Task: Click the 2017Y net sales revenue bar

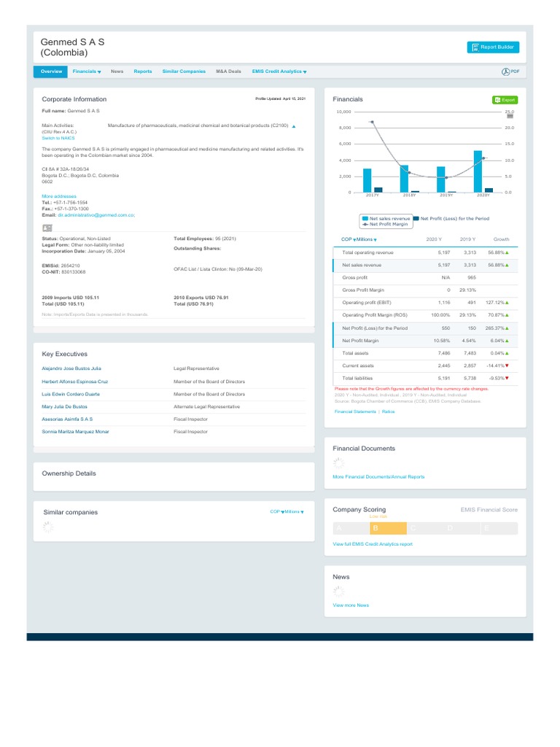Action: pyautogui.click(x=367, y=181)
